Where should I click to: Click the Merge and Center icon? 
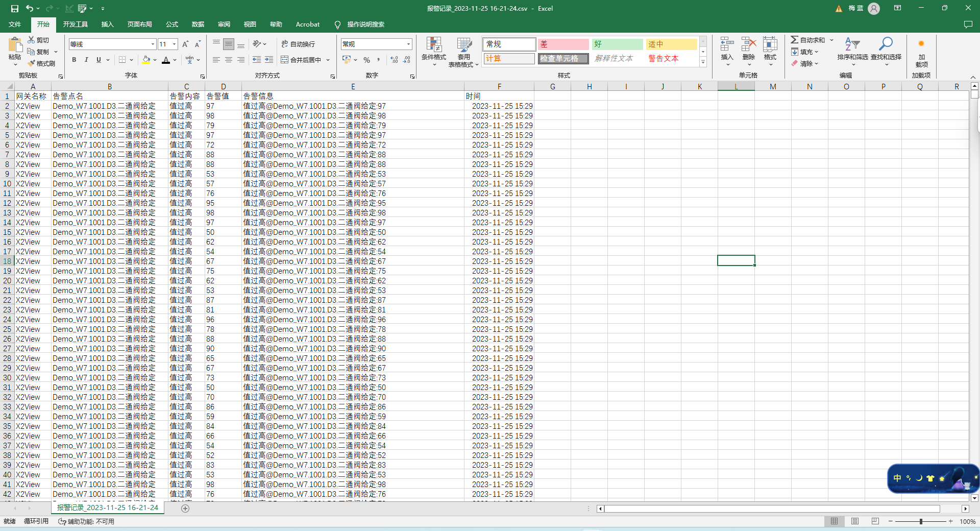(x=285, y=60)
